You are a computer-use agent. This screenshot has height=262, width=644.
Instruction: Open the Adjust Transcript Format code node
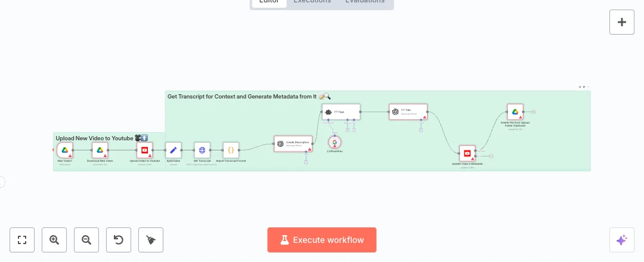pos(231,150)
